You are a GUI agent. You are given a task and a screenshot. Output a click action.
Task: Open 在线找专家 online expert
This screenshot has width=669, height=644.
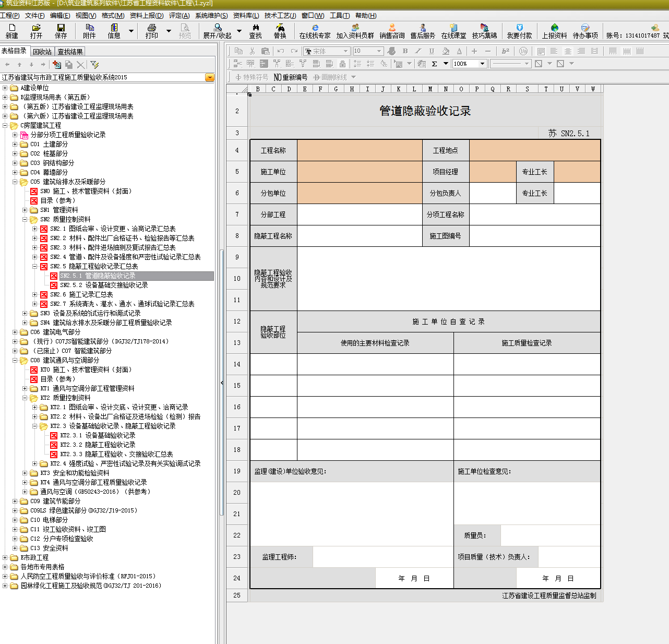coord(315,31)
